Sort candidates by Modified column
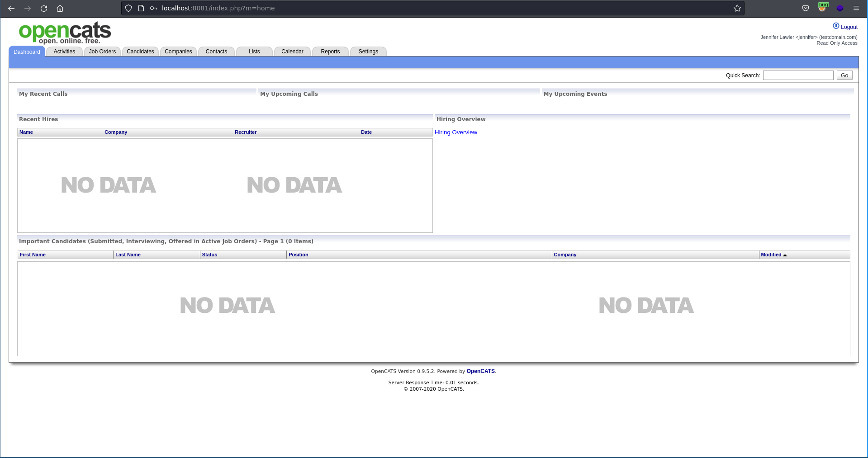 click(x=771, y=255)
